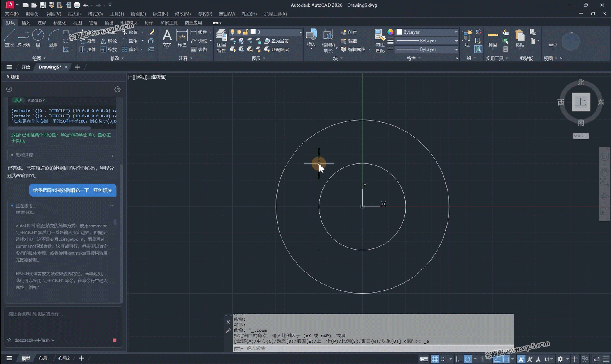
Task: Click the quick calculator icon
Action: (505, 49)
